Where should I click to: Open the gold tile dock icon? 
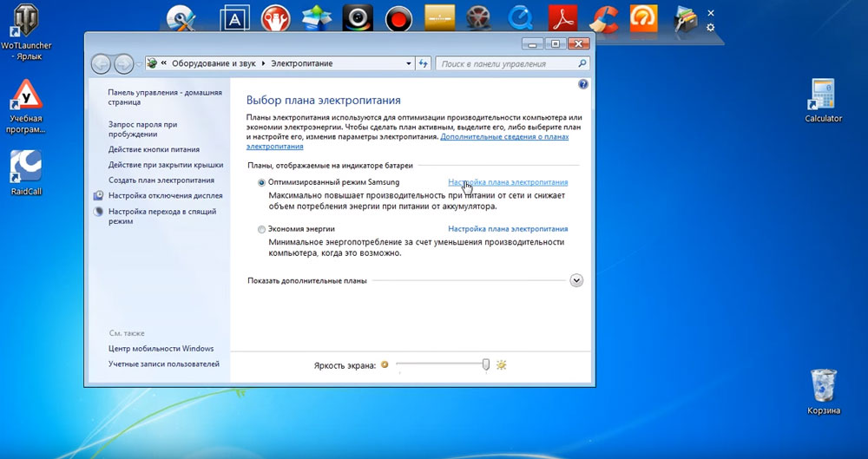coord(439,17)
